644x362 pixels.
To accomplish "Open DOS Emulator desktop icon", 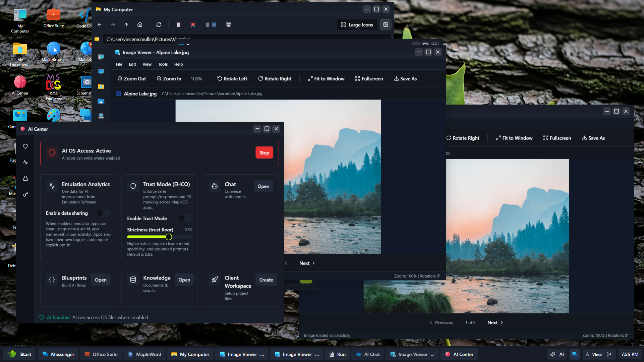I will click(54, 88).
